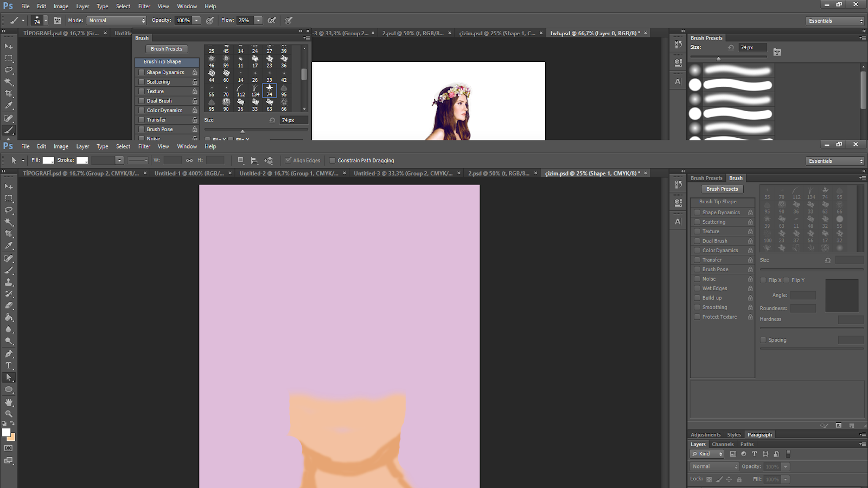Enable Dual Brush in upper Brush panel

pos(142,101)
